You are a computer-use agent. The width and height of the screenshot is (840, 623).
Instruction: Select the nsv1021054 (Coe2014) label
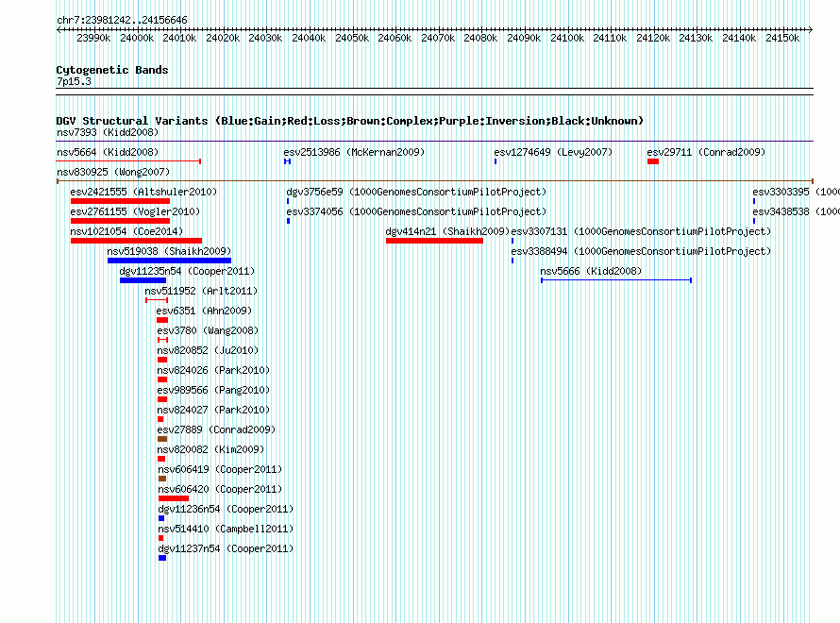[x=126, y=231]
